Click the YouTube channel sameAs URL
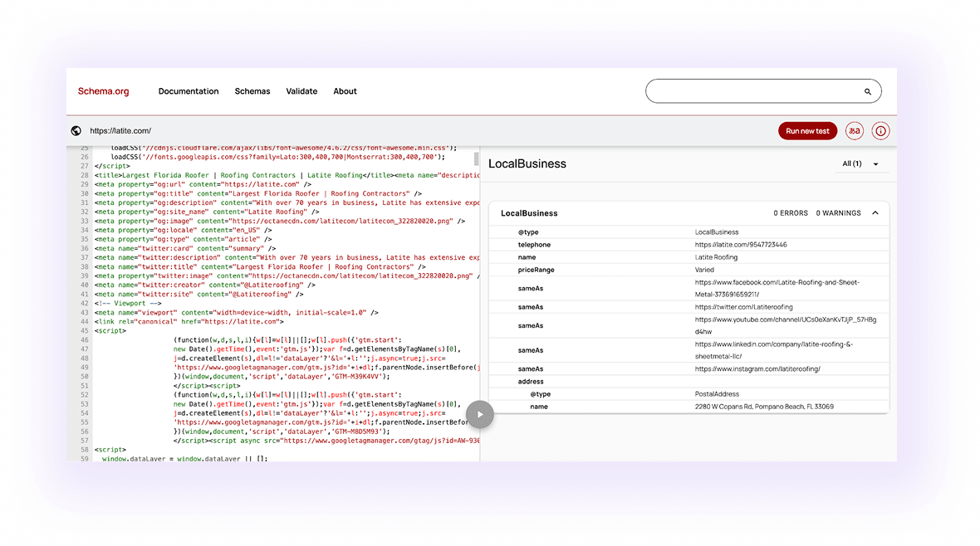Screen dimensions: 980x546 (785, 325)
